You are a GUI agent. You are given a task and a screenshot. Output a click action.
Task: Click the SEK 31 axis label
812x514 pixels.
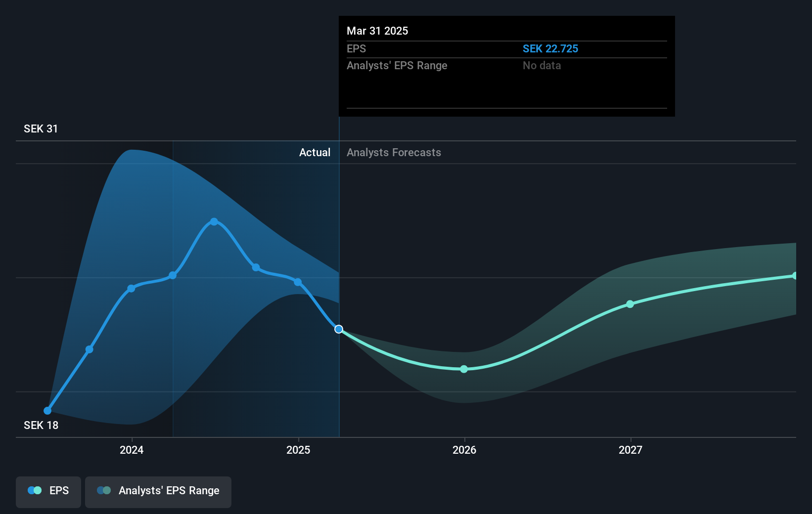pyautogui.click(x=41, y=129)
